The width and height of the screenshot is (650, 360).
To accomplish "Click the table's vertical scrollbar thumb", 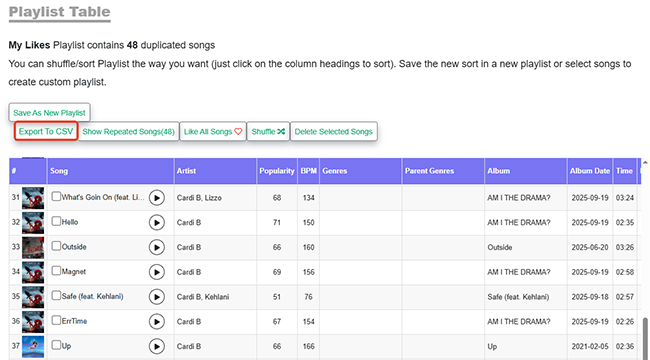I will coord(645,338).
